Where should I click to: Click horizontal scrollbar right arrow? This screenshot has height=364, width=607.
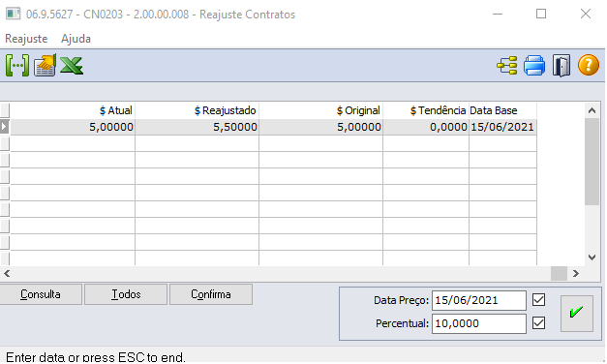click(576, 274)
